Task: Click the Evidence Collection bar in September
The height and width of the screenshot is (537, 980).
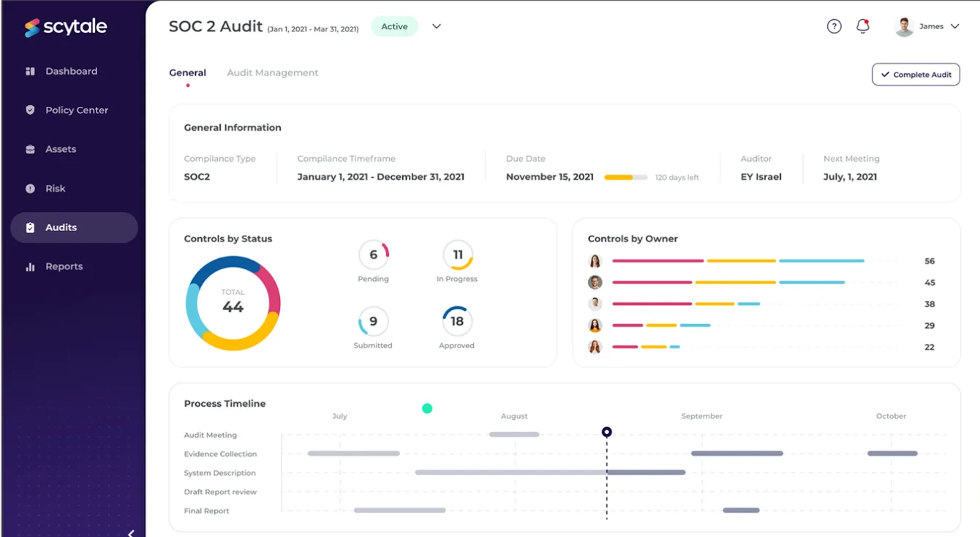Action: [737, 454]
